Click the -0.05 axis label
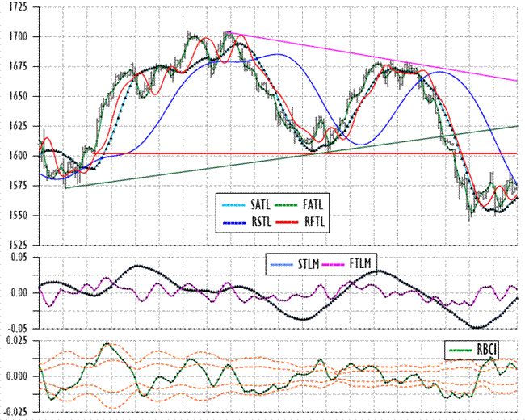Image resolution: width=525 pixels, height=420 pixels. pos(17,328)
